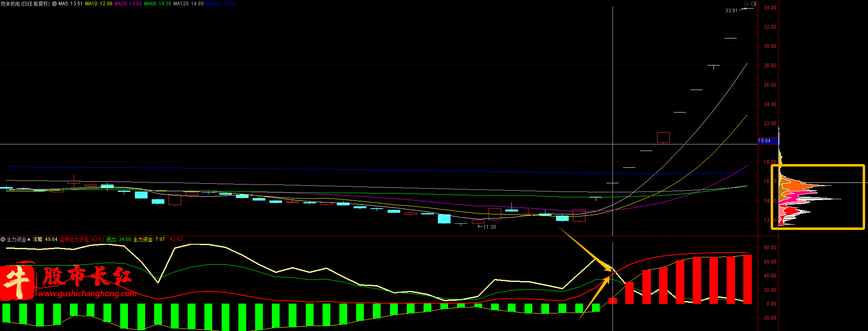Click the tallest red bar at indicator's right end
Image resolution: width=868 pixels, height=331 pixels.
tap(747, 279)
